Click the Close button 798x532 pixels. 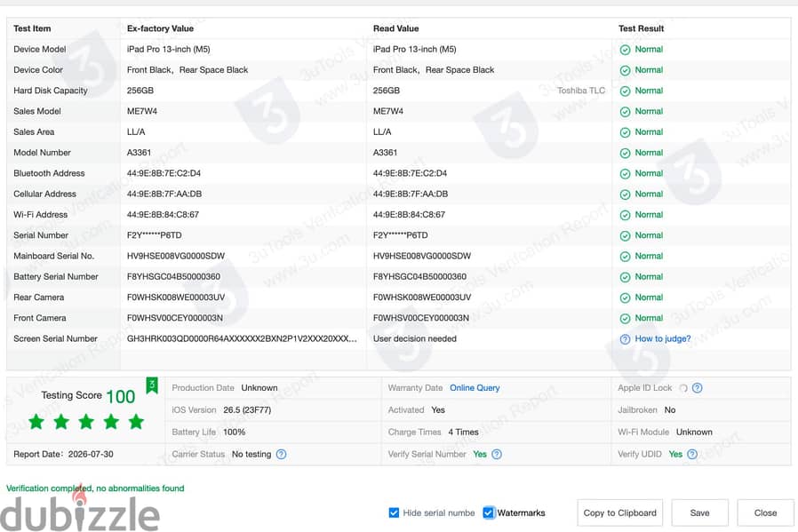pos(765,512)
